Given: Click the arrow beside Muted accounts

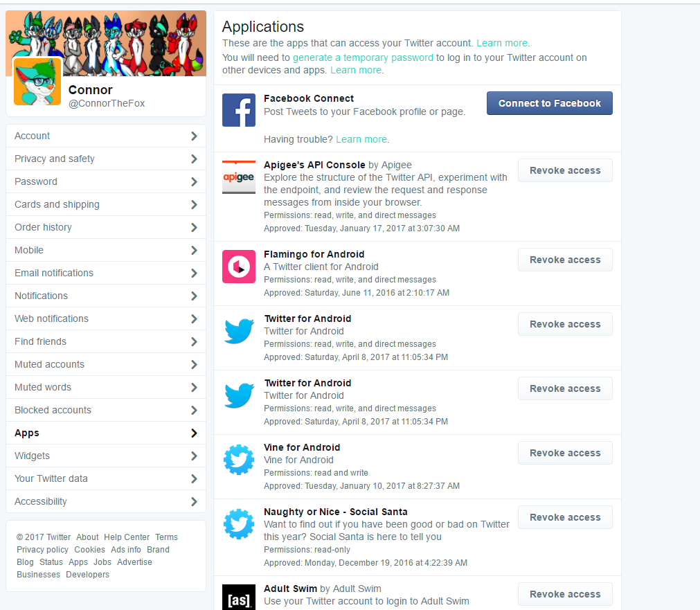Looking at the screenshot, I should [x=194, y=364].
